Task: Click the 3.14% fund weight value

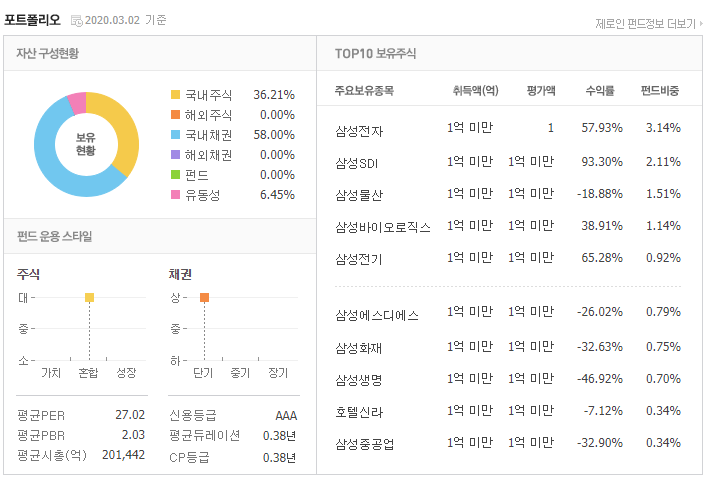Action: click(663, 128)
